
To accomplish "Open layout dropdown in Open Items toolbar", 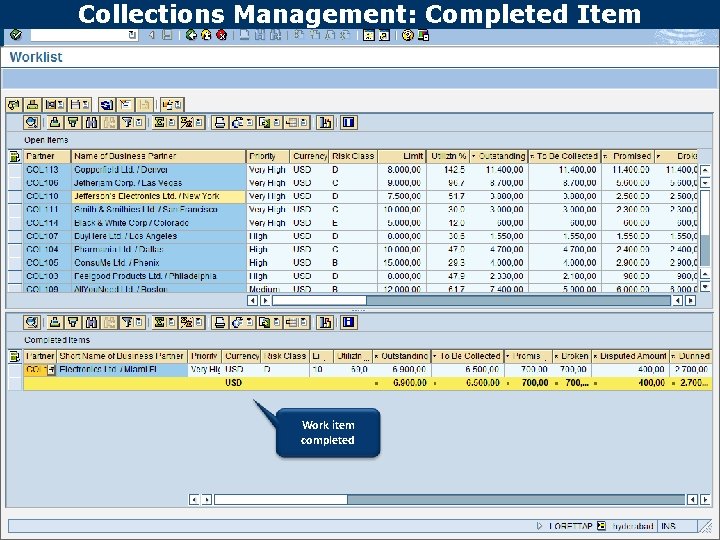I will [304, 123].
